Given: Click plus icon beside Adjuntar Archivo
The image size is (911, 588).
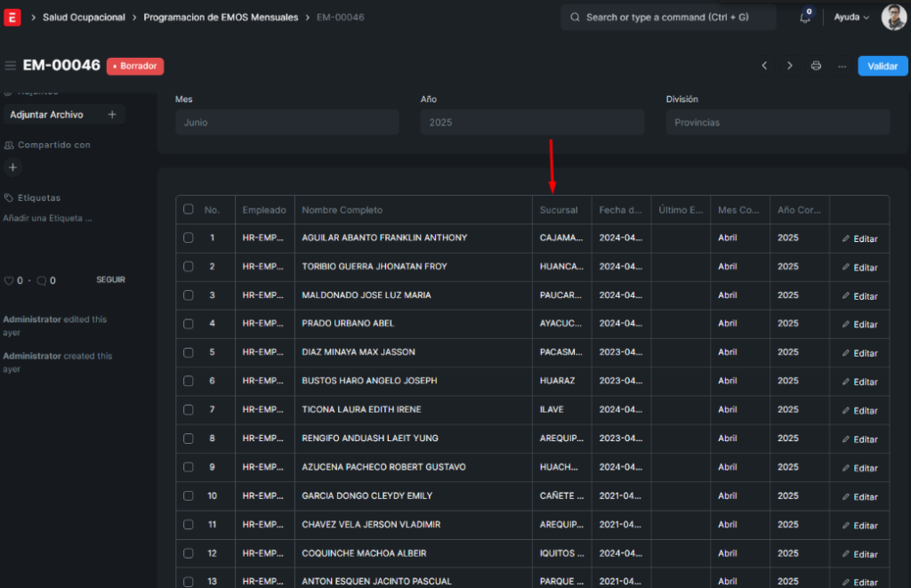Looking at the screenshot, I should 112,115.
